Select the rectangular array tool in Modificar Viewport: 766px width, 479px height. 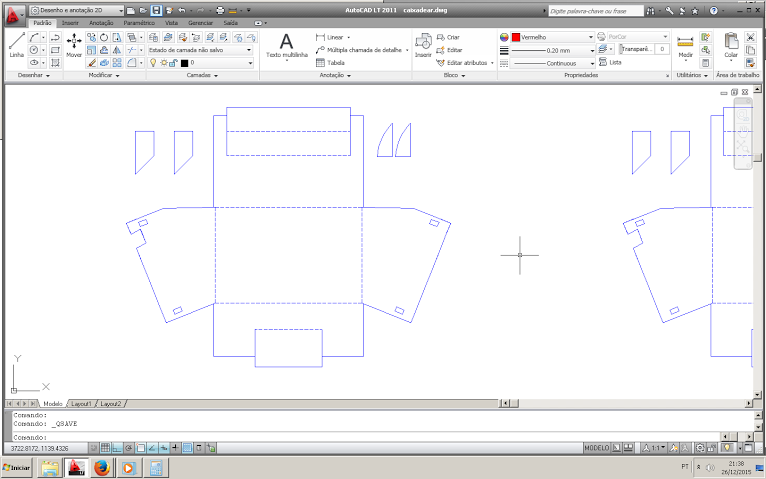click(117, 62)
